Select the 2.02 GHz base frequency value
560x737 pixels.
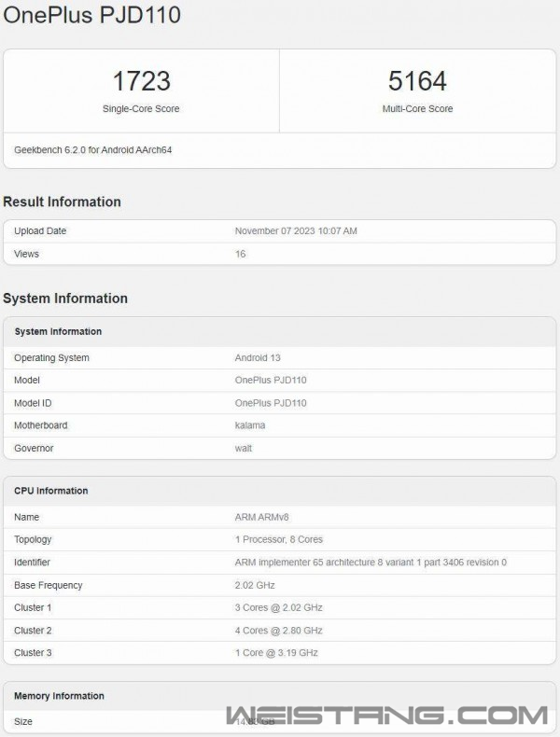(255, 585)
